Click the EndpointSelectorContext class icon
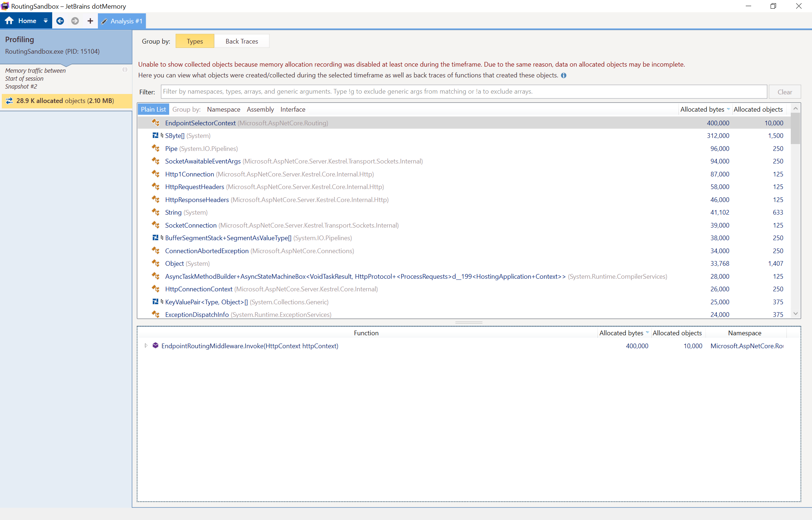The image size is (812, 520). click(x=155, y=122)
